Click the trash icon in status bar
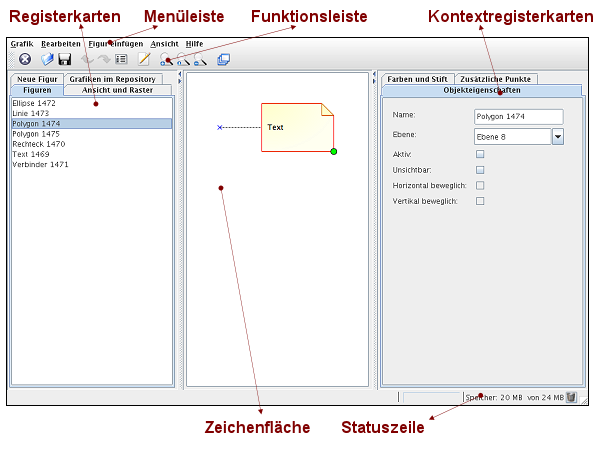The image size is (605, 450). pyautogui.click(x=571, y=397)
